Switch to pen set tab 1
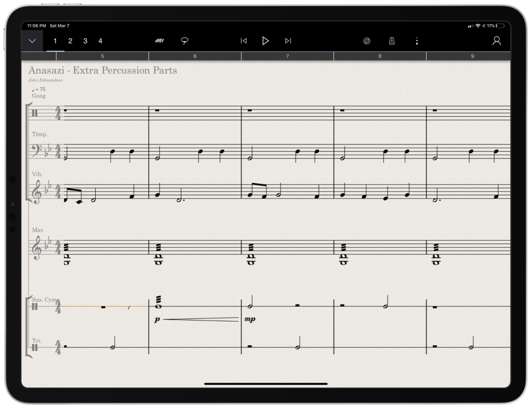Image resolution: width=532 pixels, height=409 pixels. [x=55, y=41]
